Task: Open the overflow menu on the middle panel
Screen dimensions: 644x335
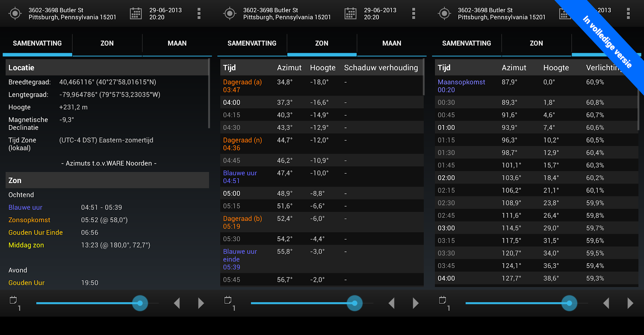Action: pyautogui.click(x=414, y=13)
